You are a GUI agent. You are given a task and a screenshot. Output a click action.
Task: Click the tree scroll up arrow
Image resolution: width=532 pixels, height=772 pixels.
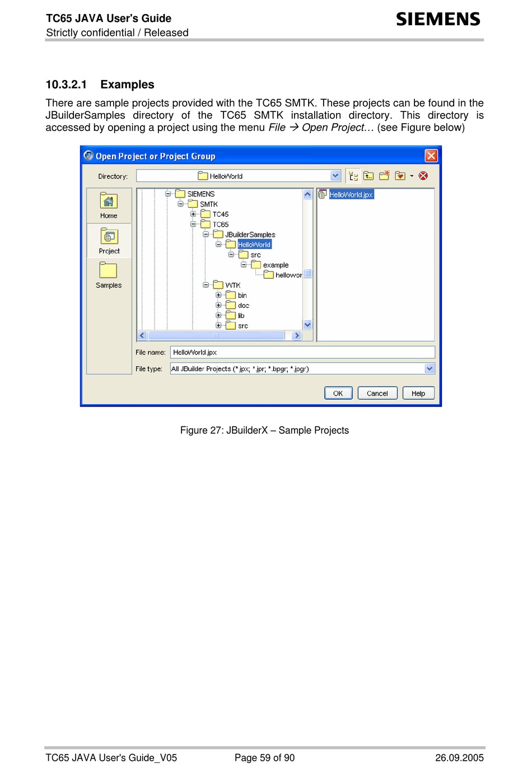(x=307, y=194)
